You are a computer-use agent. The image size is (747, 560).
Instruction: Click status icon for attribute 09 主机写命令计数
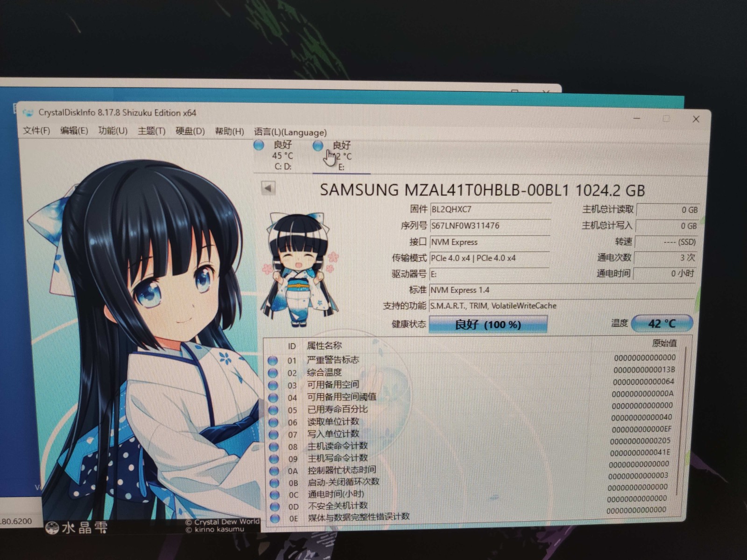[274, 459]
